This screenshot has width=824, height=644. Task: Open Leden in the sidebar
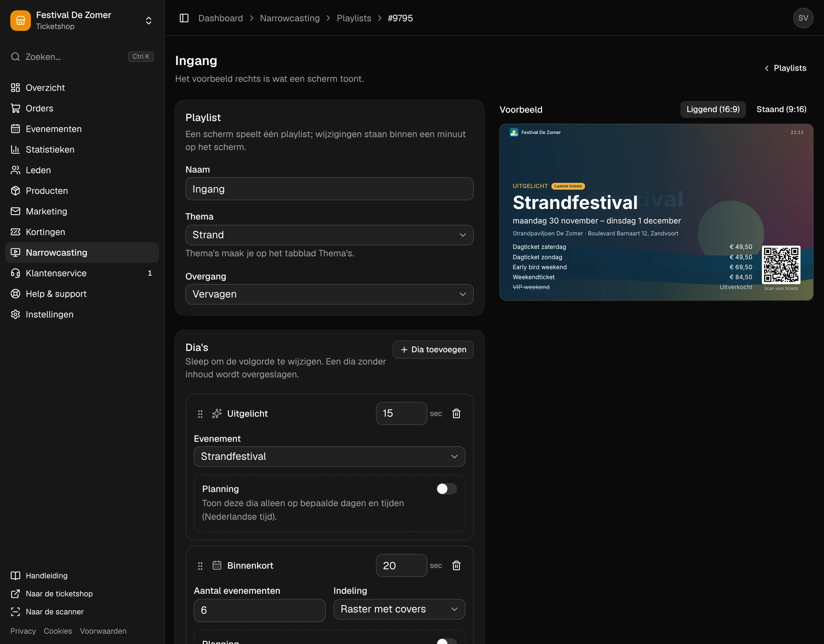[82, 170]
